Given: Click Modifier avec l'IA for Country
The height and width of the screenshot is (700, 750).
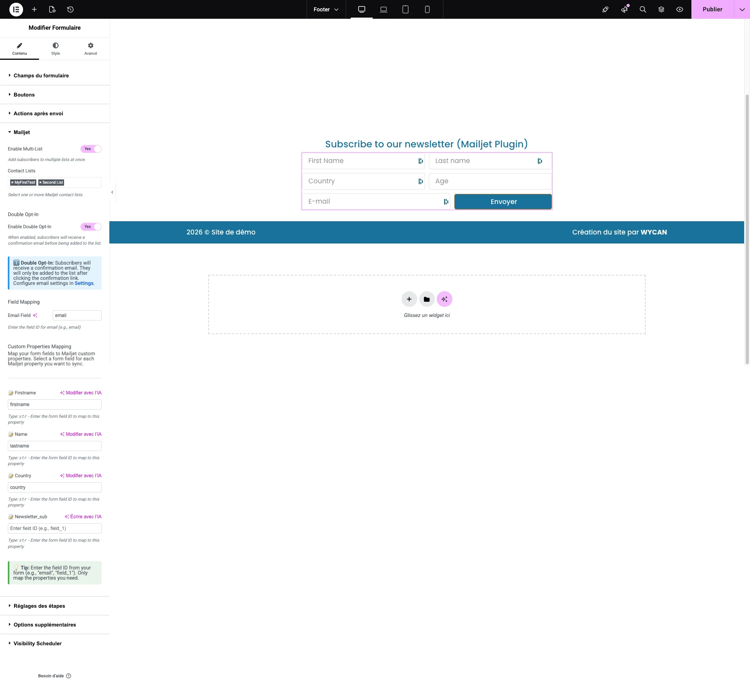Looking at the screenshot, I should coord(81,476).
